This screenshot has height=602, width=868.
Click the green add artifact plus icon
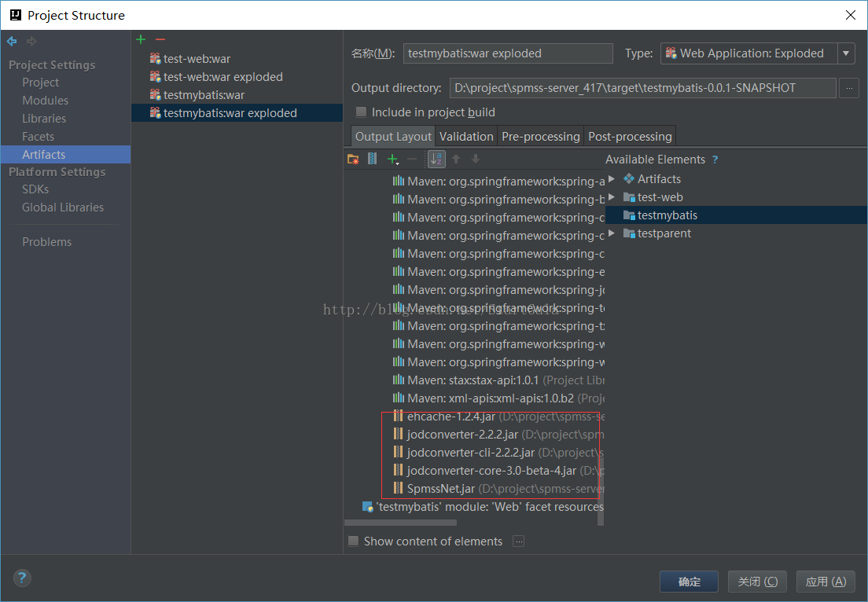tap(141, 39)
